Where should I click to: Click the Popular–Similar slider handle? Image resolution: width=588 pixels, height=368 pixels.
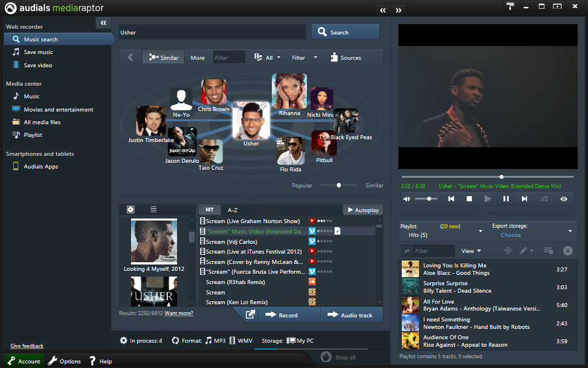point(339,185)
